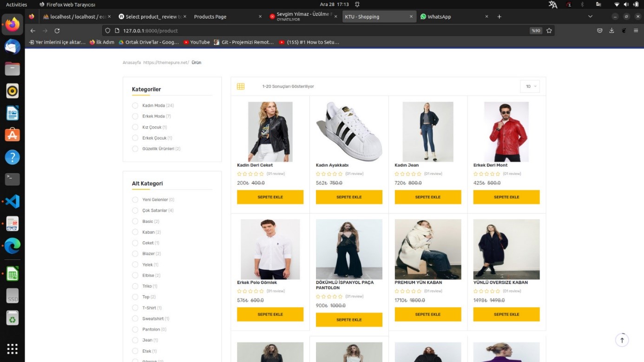Add Erkek Deri Mont to cart

coord(506,197)
